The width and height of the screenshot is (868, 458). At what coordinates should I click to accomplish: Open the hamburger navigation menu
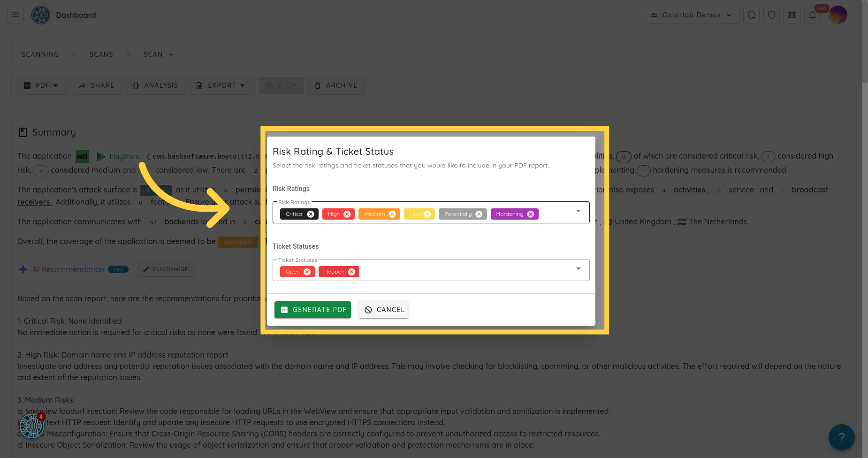click(x=15, y=15)
